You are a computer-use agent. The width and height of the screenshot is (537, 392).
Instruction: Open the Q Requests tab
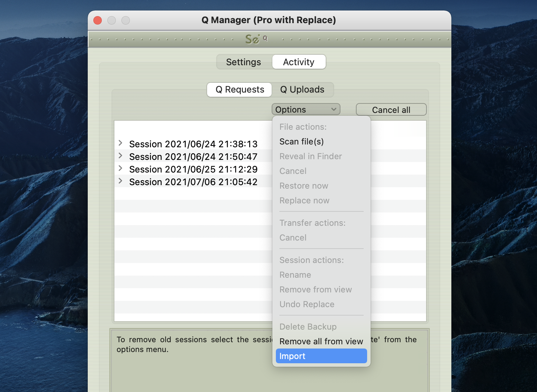[x=240, y=90]
